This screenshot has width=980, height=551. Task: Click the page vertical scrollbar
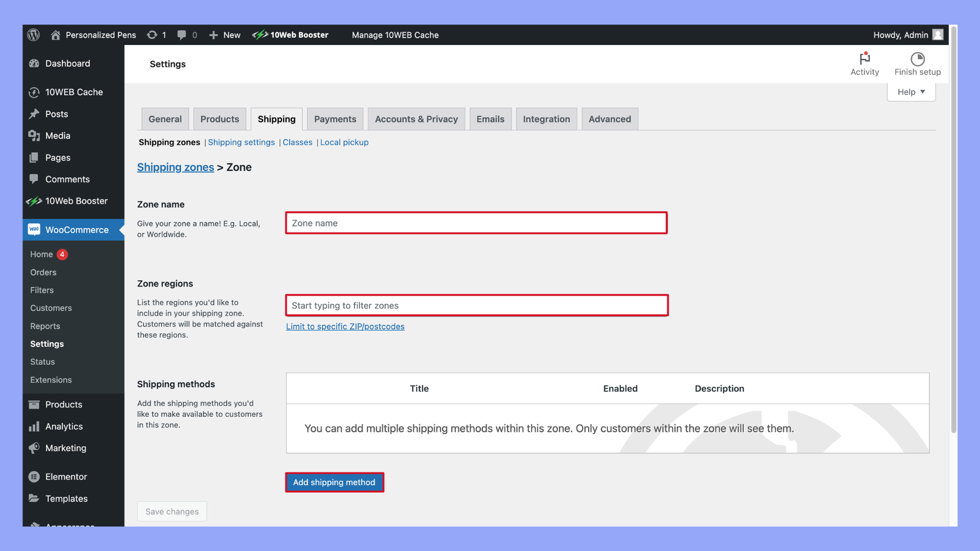[953, 230]
